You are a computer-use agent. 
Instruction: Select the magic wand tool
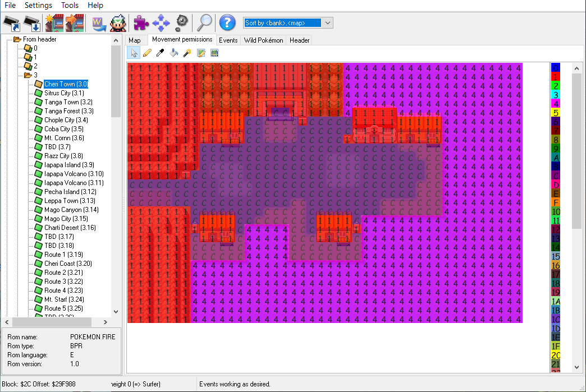click(x=187, y=53)
